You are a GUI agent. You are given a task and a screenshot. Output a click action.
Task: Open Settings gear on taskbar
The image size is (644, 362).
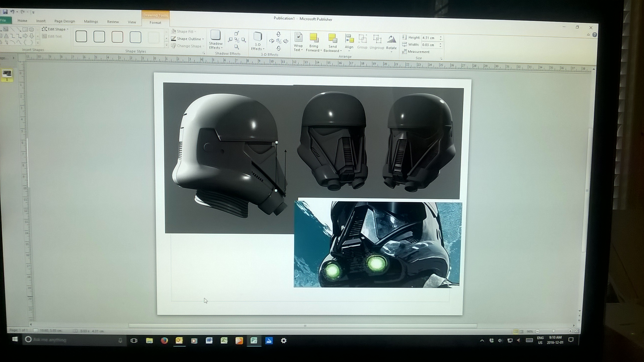283,340
